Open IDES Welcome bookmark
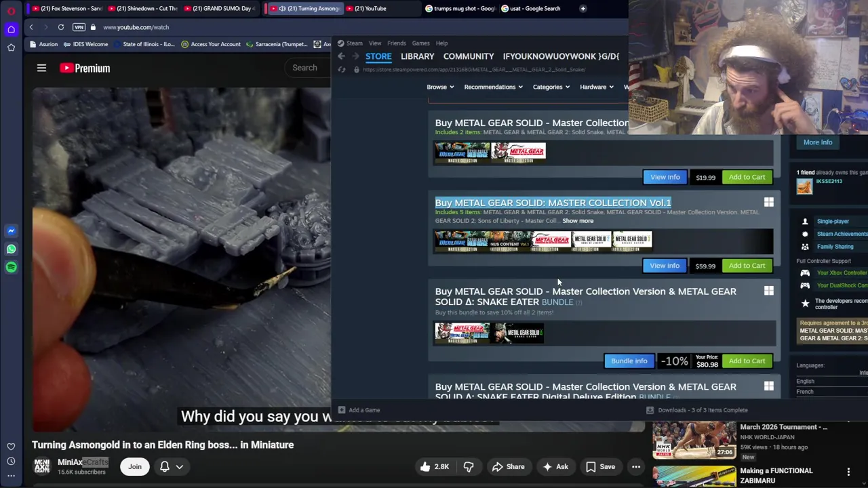 [x=85, y=44]
